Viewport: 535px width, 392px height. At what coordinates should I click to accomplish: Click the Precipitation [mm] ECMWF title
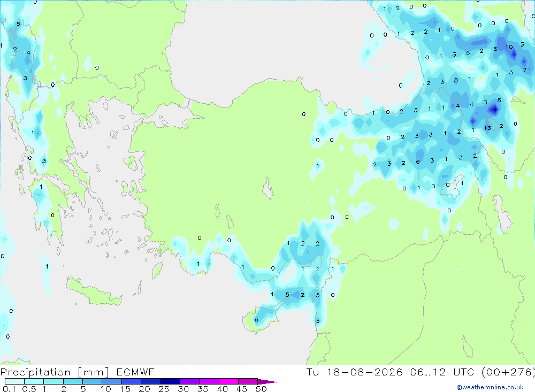click(78, 372)
